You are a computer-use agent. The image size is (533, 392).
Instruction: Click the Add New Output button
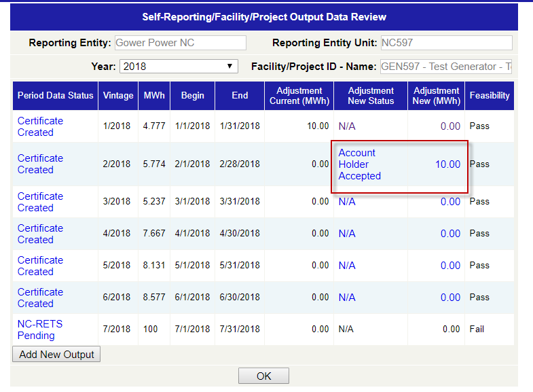[56, 355]
